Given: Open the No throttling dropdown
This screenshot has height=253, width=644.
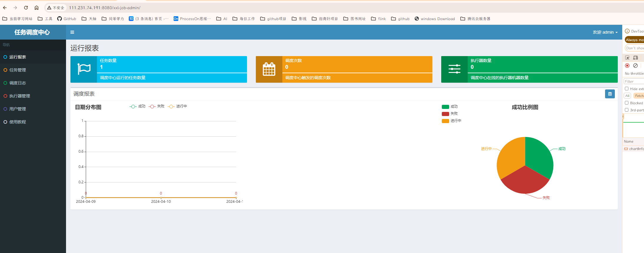Looking at the screenshot, I should pyautogui.click(x=634, y=74).
